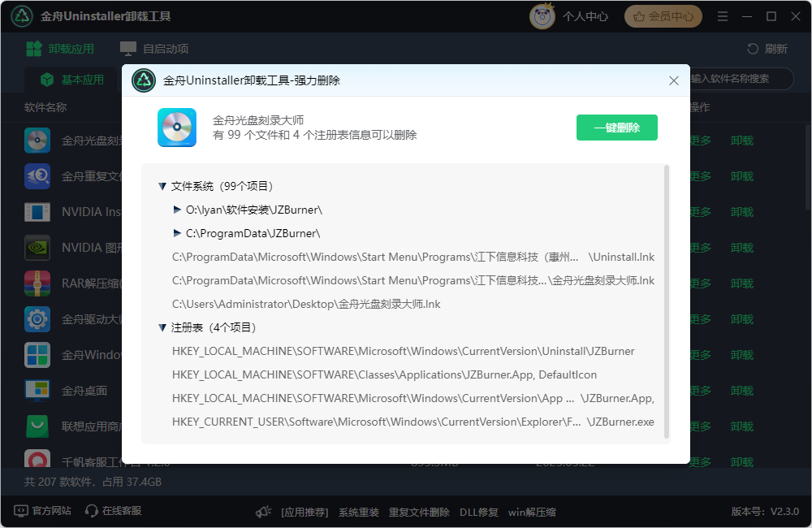Screen dimensions: 812x528
Task: Click the main window app logo icon
Action: pyautogui.click(x=22, y=16)
